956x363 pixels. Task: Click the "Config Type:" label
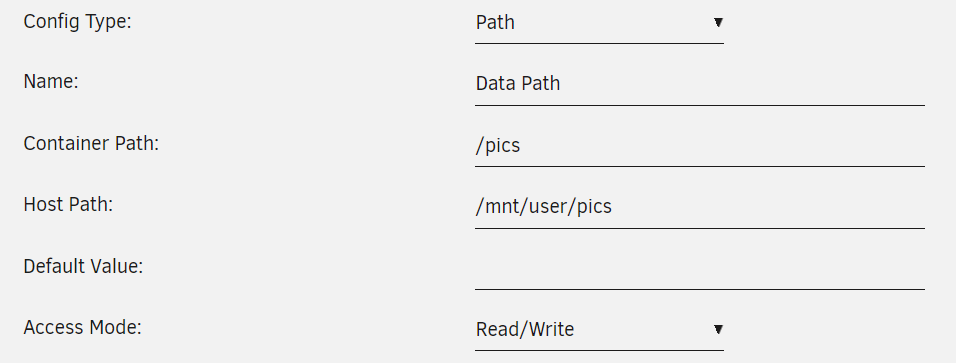coord(77,23)
